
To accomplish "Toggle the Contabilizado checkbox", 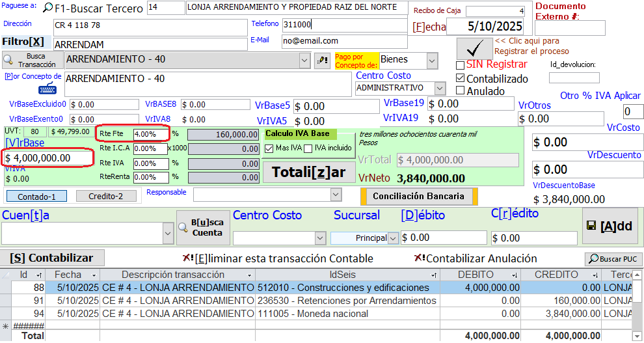I will (x=461, y=79).
